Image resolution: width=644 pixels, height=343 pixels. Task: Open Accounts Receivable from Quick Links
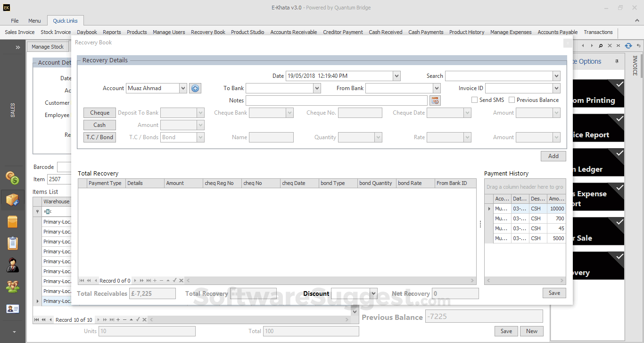click(293, 32)
